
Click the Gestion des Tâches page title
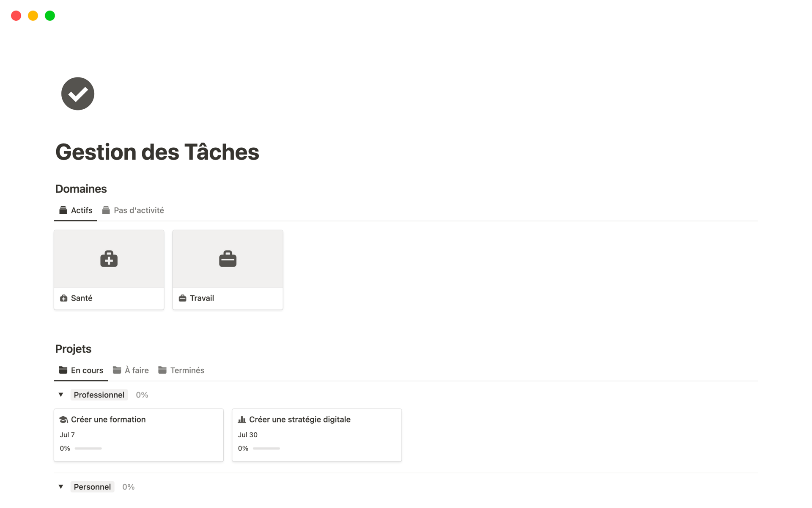pyautogui.click(x=157, y=152)
